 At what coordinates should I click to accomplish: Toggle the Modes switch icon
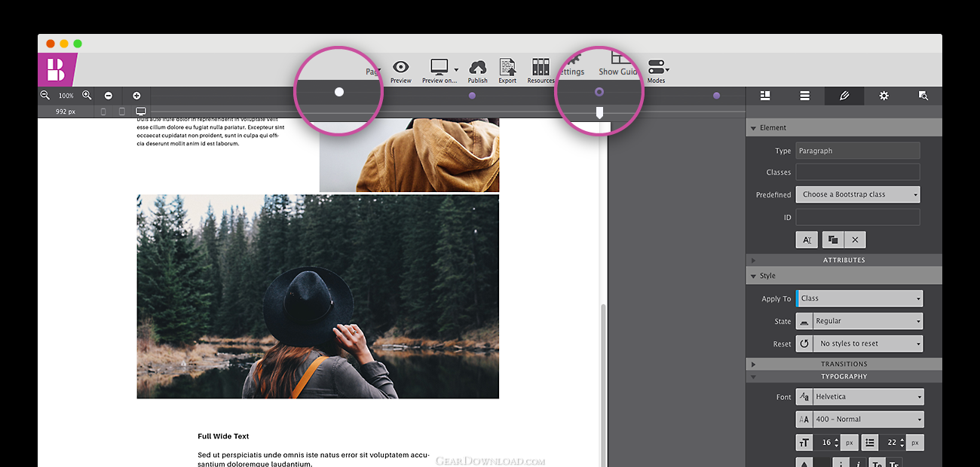656,67
